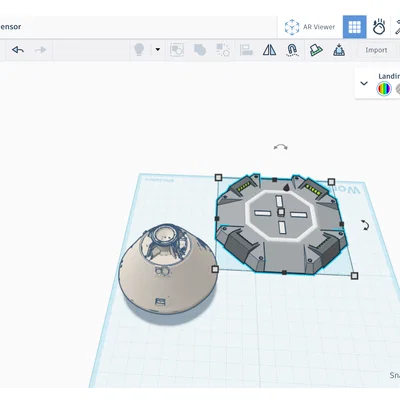Click the white height handle at pad center
Image resolution: width=400 pixels, height=400 pixels.
pos(281,212)
